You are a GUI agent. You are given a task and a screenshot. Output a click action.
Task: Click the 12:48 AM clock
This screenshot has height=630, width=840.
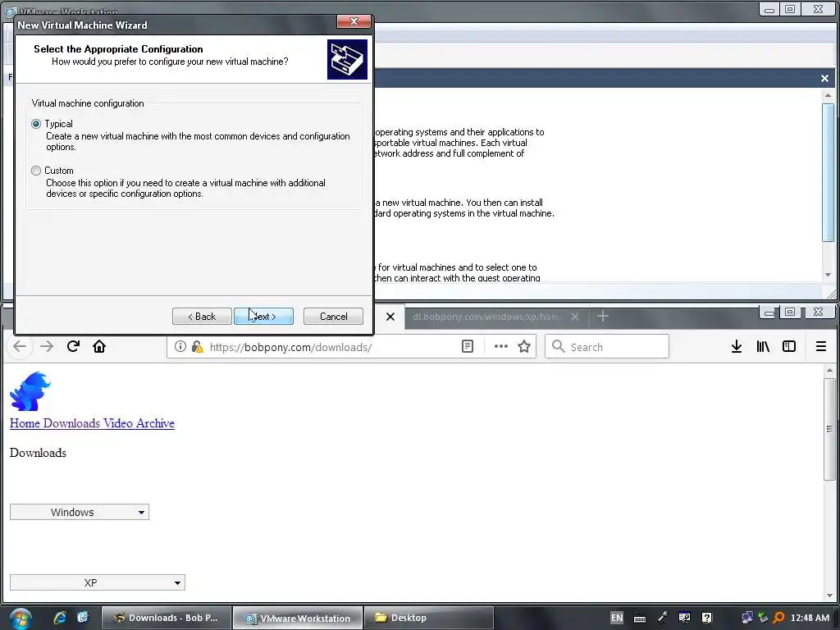(810, 618)
